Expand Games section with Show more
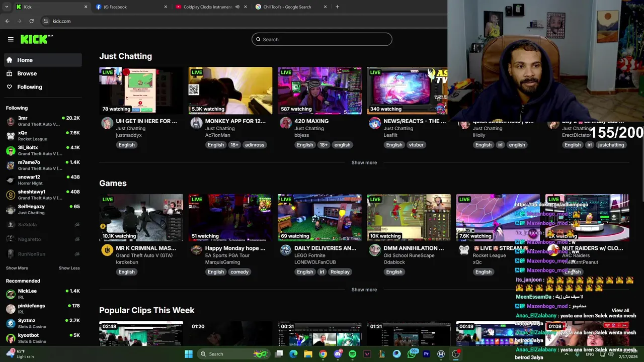 click(364, 290)
